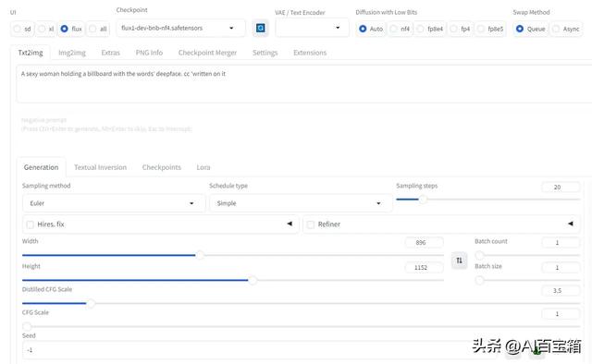Image resolution: width=592 pixels, height=364 pixels.
Task: Click the Sampling steps number field
Action: click(x=561, y=188)
